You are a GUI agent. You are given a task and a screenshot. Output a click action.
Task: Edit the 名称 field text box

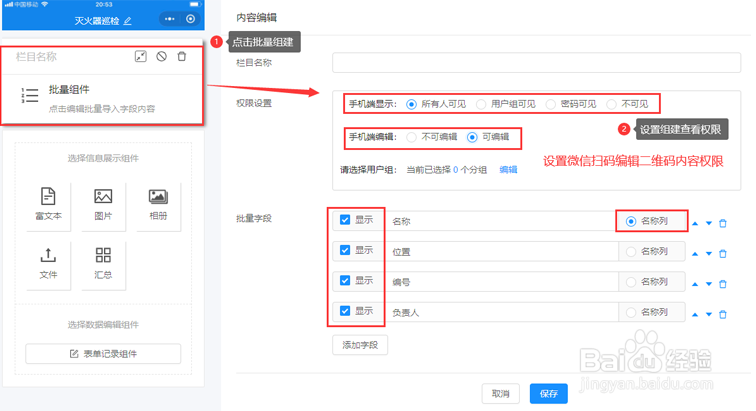click(501, 221)
